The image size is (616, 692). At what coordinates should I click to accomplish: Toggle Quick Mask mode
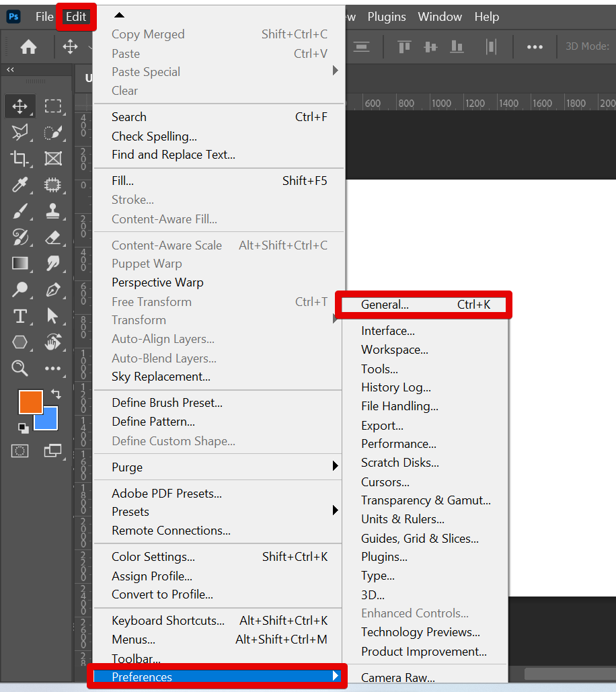(20, 451)
